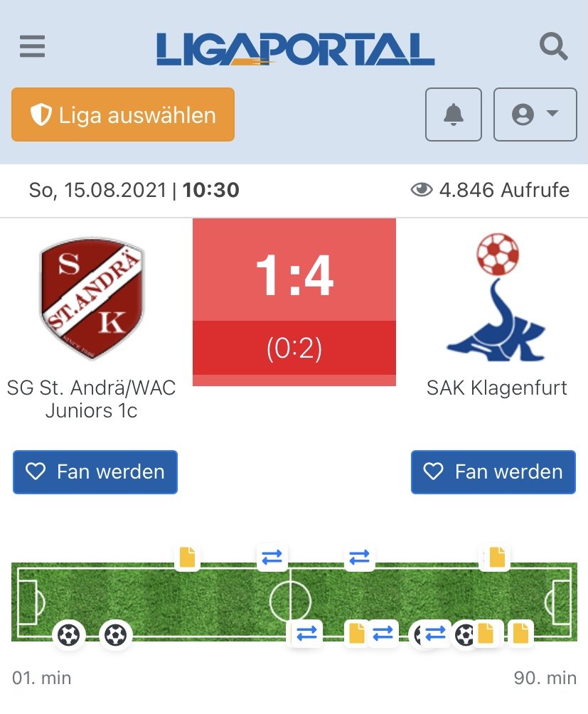
Task: Click the last yellow card below the pitch
Action: coord(520,634)
